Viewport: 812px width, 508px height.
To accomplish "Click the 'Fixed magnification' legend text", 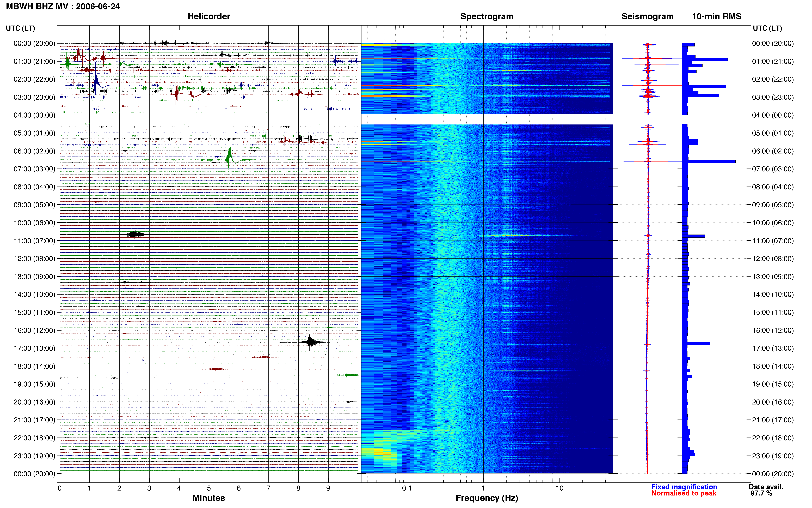I will pyautogui.click(x=684, y=487).
